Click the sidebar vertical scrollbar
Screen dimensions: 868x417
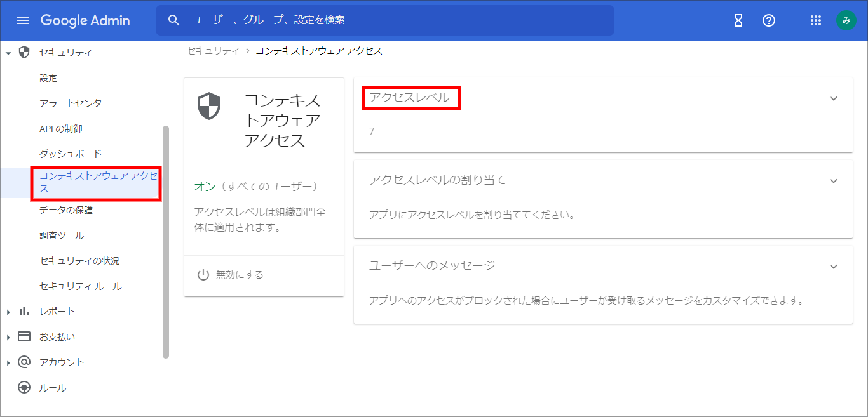[166, 242]
